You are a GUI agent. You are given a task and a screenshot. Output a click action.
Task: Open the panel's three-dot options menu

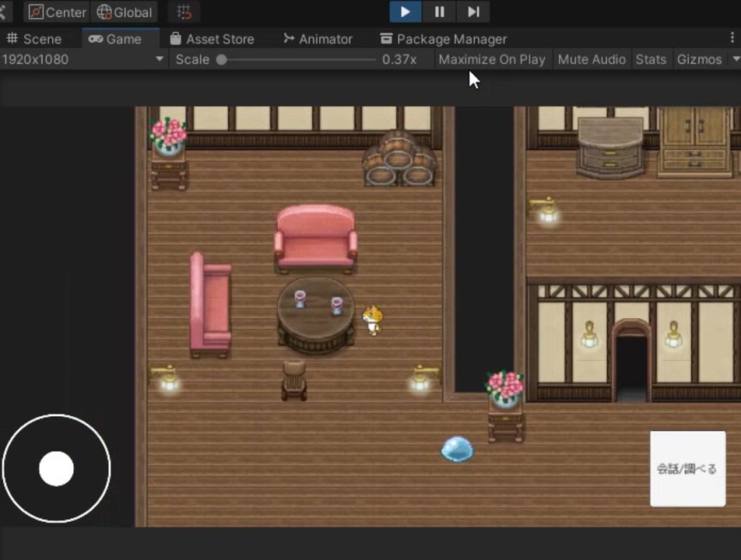[732, 38]
